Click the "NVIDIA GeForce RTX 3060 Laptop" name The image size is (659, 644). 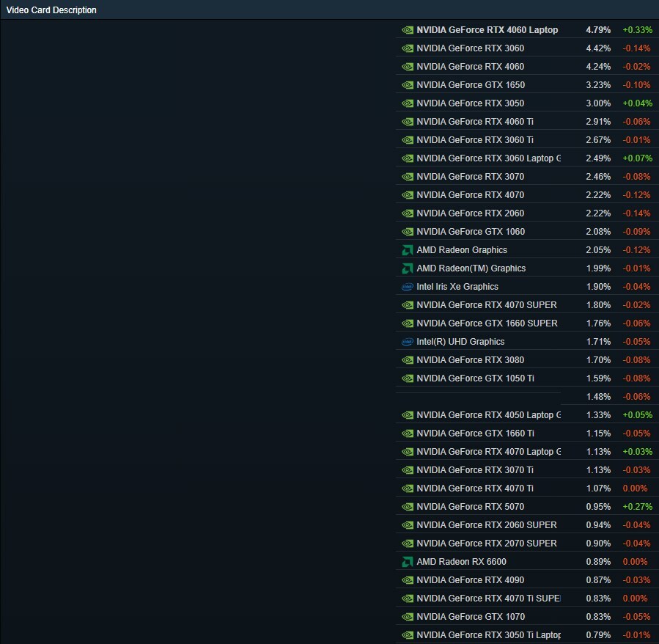click(488, 158)
